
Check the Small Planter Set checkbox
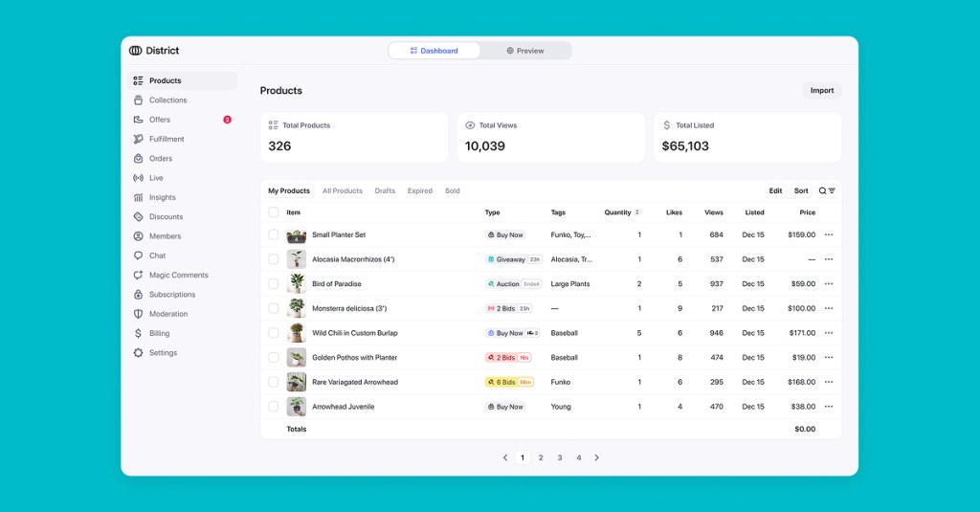tap(273, 234)
